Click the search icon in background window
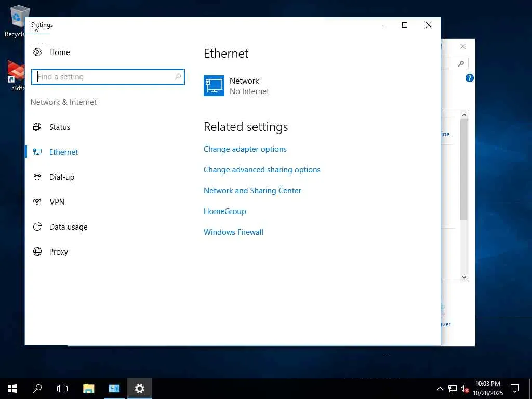The width and height of the screenshot is (532, 399). click(461, 63)
